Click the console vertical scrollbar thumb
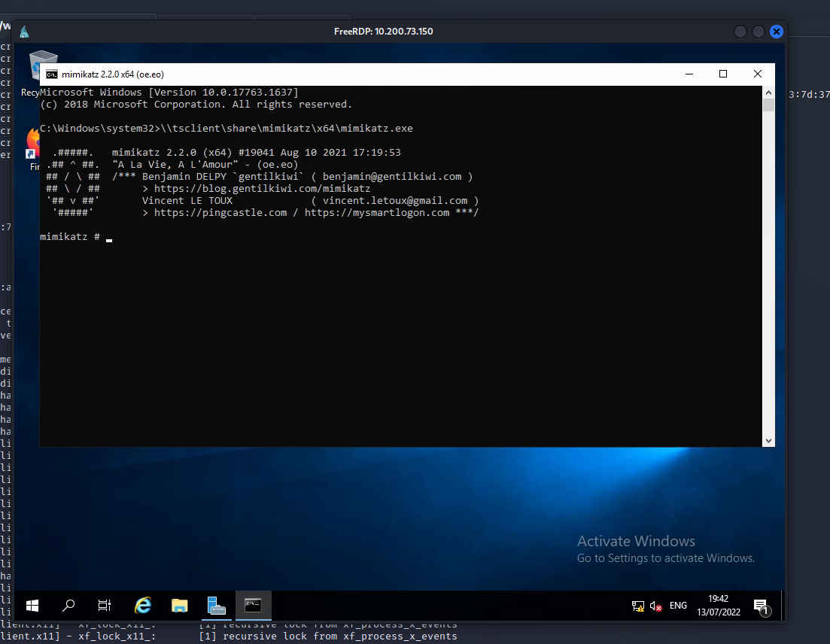 point(768,105)
